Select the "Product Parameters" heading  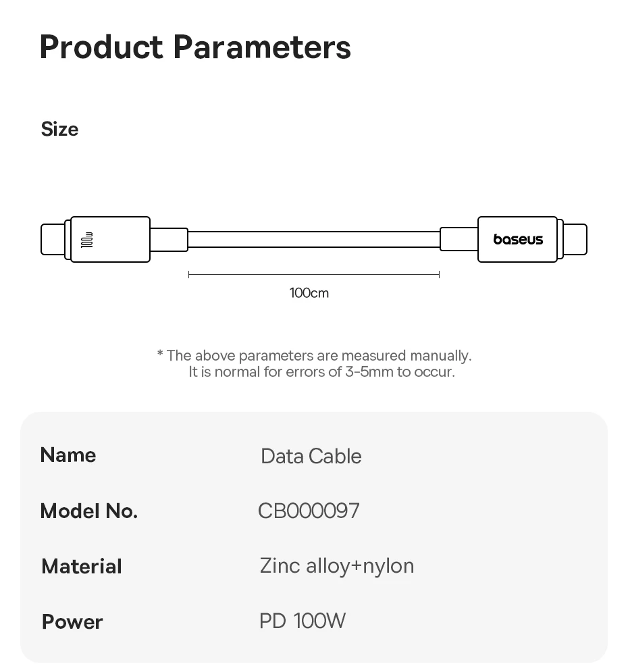click(195, 47)
